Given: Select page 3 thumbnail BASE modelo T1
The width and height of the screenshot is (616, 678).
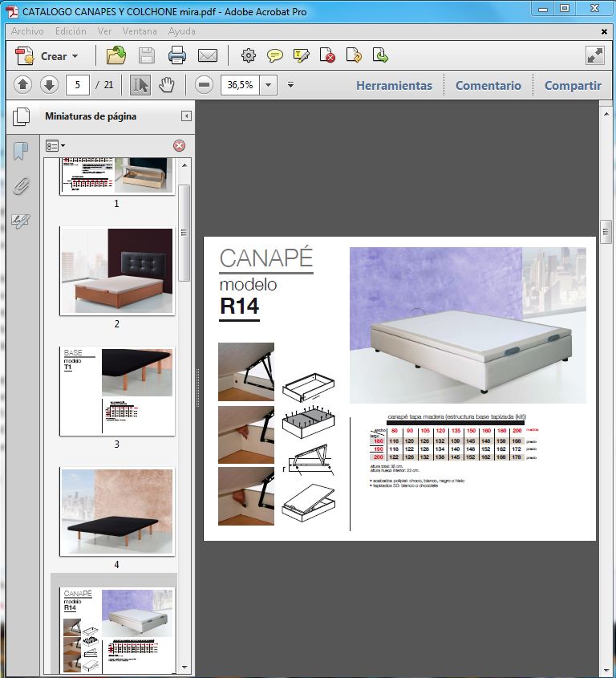Looking at the screenshot, I should point(117,391).
